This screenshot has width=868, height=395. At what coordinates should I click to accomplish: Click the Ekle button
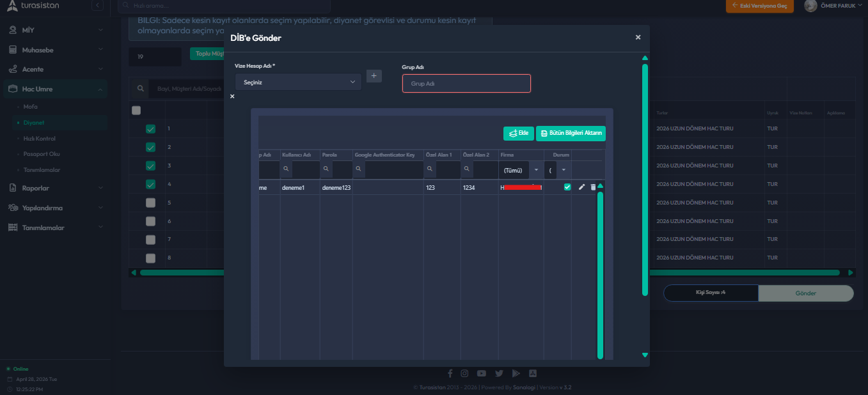(x=519, y=134)
